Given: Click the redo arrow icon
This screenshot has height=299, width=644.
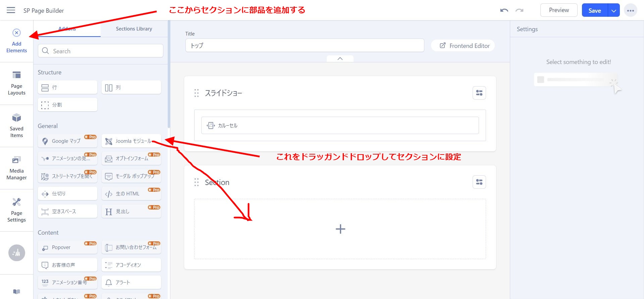Looking at the screenshot, I should click(x=520, y=10).
